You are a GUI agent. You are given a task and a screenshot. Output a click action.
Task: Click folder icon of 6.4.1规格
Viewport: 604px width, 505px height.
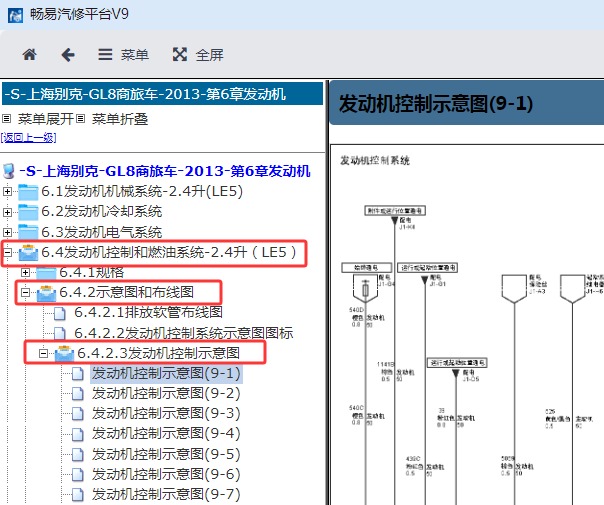pyautogui.click(x=46, y=273)
